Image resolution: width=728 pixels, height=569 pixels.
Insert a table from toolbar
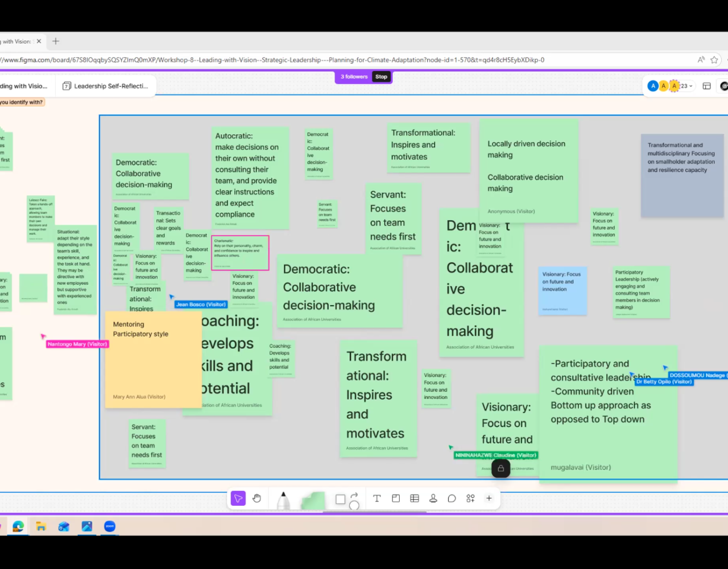(415, 498)
